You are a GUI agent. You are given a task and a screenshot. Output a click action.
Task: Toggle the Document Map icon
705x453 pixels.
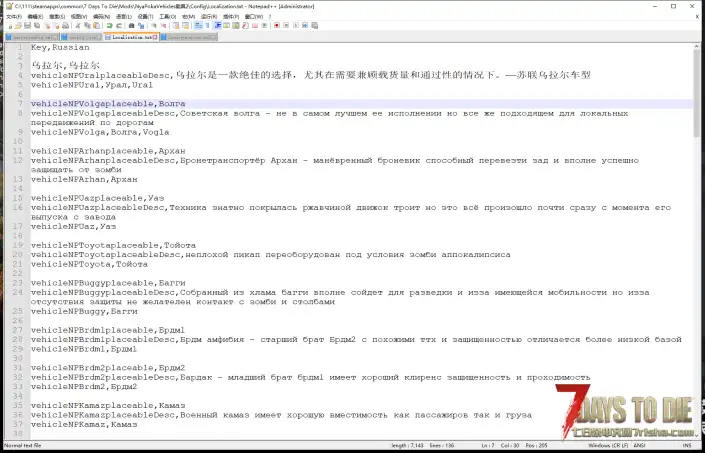[x=236, y=26]
